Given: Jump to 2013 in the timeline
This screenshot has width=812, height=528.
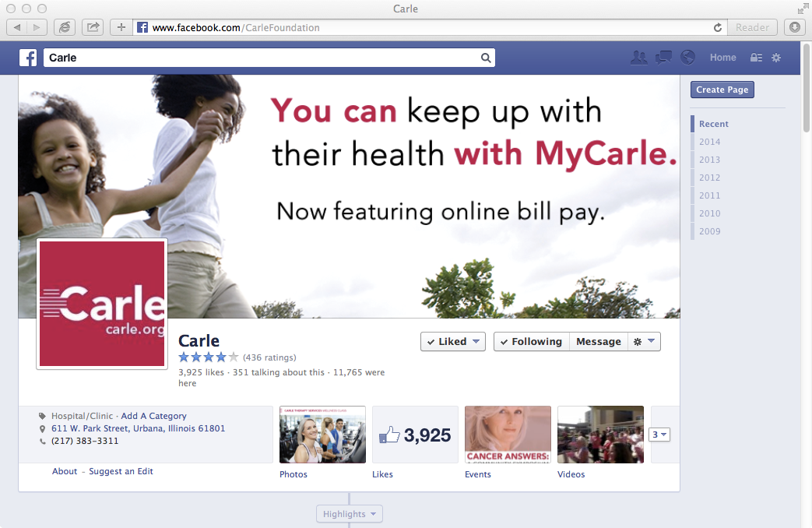Looking at the screenshot, I should 709,160.
